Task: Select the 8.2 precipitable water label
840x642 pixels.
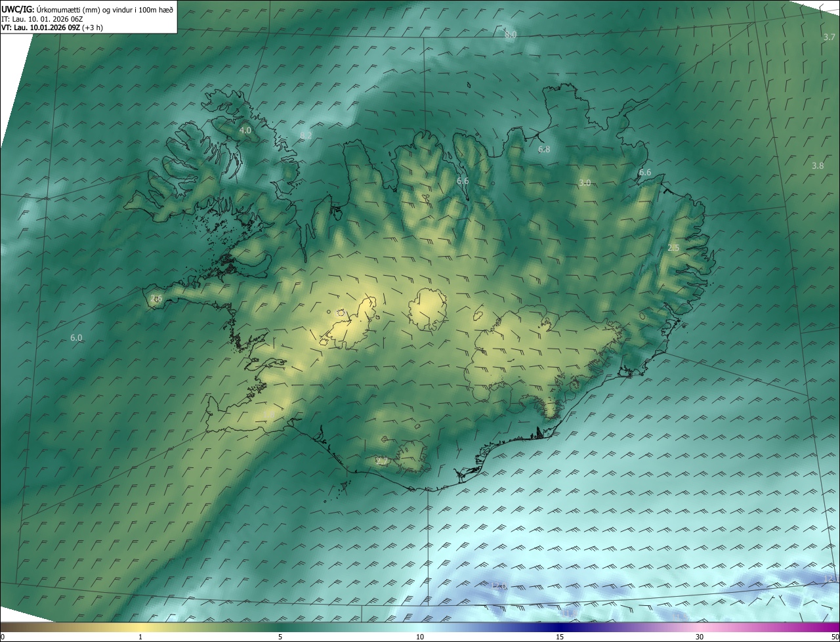Action: click(x=306, y=135)
